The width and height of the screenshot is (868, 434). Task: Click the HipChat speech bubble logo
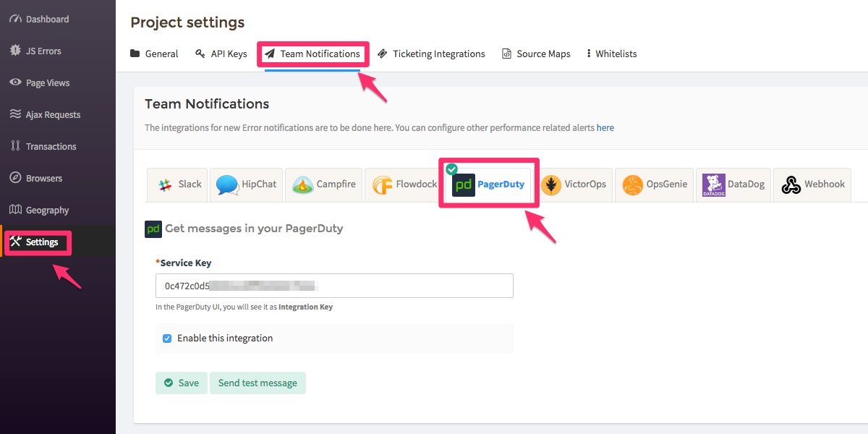227,185
